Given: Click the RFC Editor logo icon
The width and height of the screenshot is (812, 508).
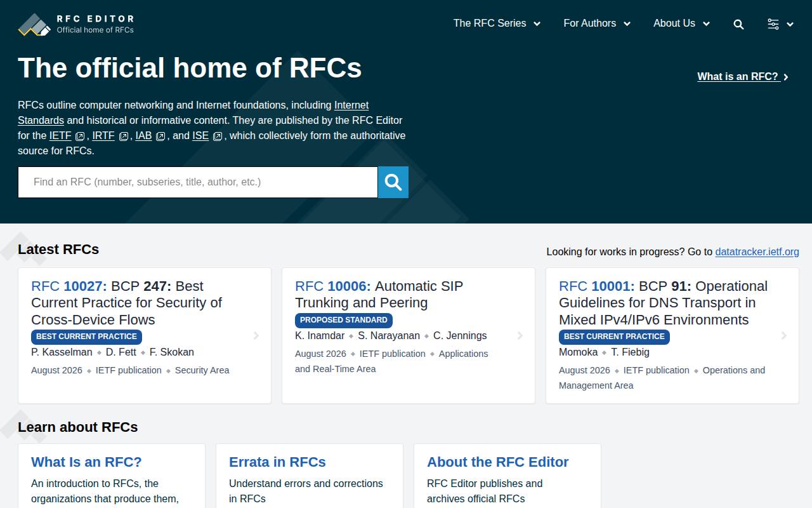Looking at the screenshot, I should [34, 25].
